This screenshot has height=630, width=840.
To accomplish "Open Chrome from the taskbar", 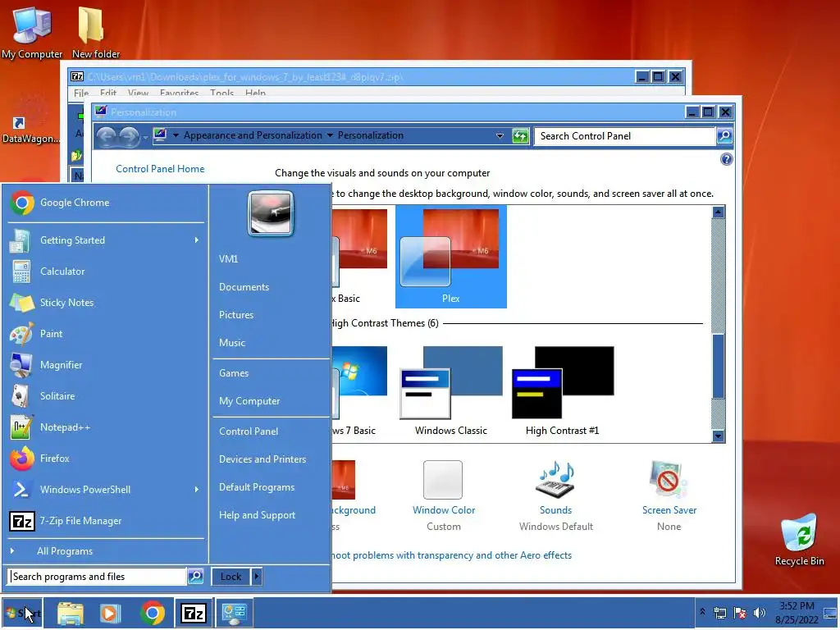I will (x=153, y=614).
